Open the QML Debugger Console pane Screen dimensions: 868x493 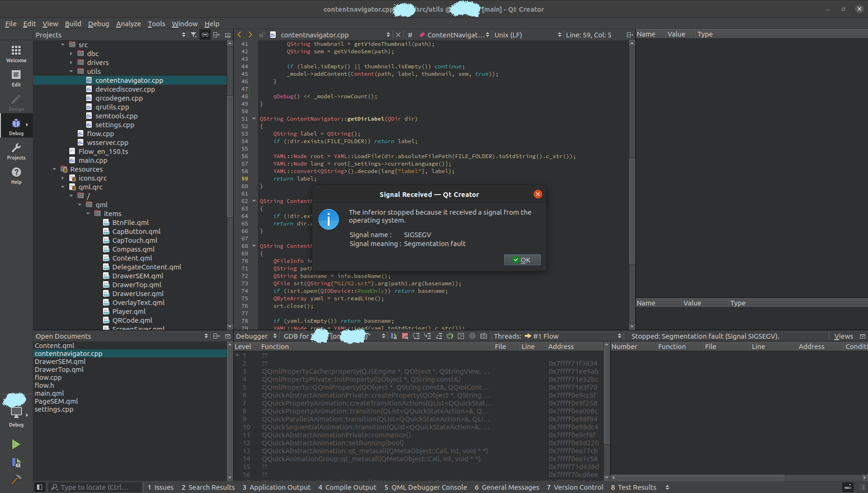426,487
